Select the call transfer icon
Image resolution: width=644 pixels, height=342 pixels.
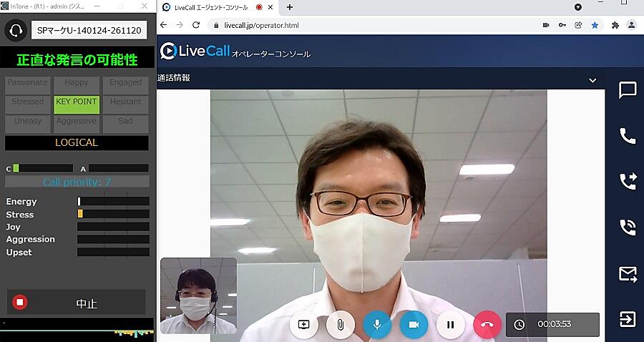(x=628, y=182)
